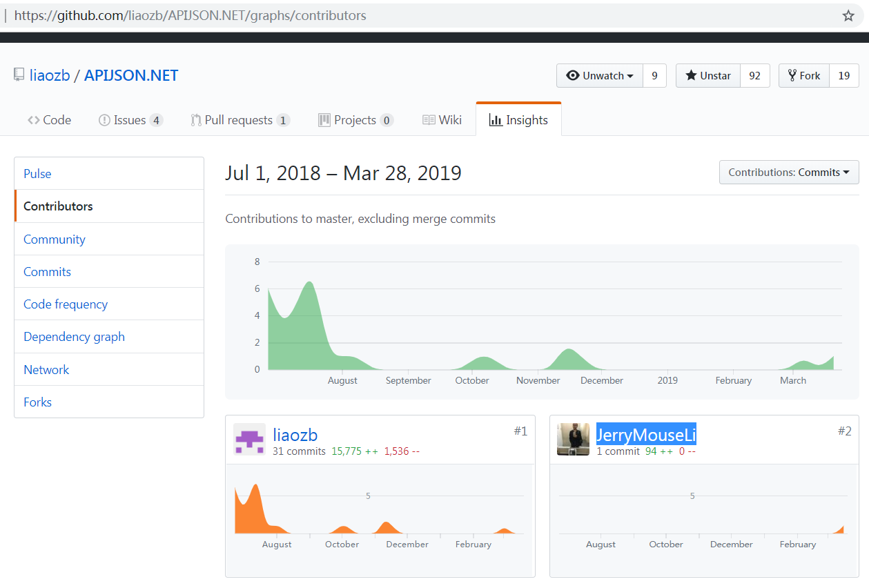View the 19 forks count
Viewport: 869px width, 588px height.
click(844, 76)
